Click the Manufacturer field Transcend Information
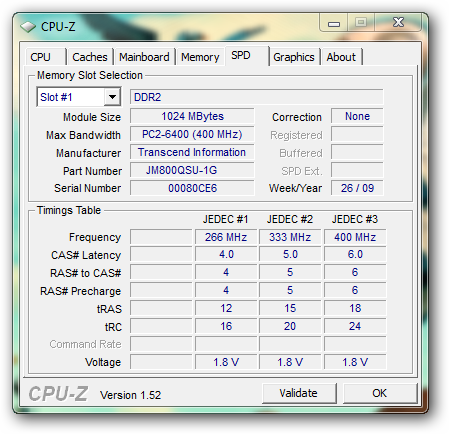Viewport: 449px width, 434px height. click(192, 152)
